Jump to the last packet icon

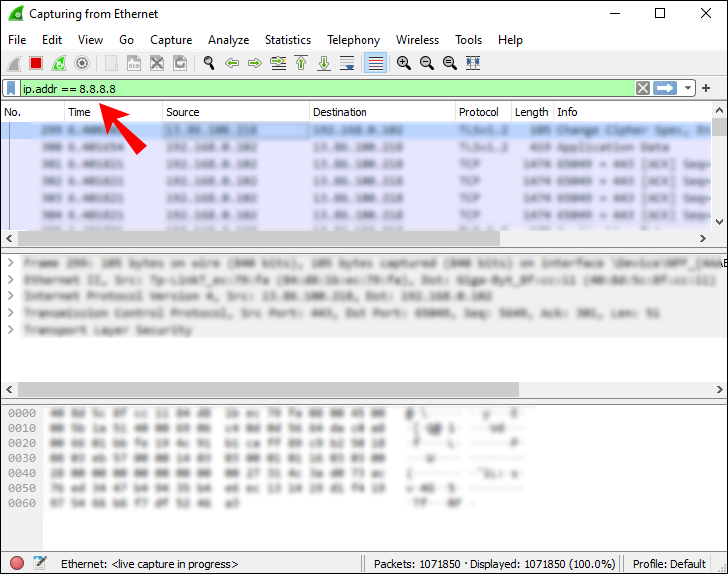coord(324,63)
